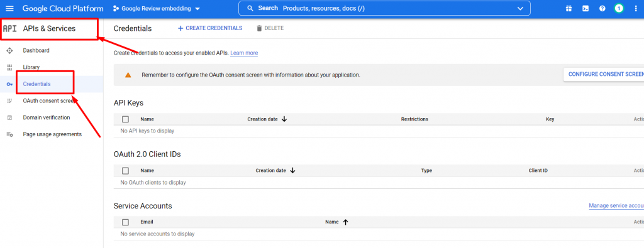Viewport: 644px width, 248px height.
Task: Toggle select-all checkbox in API Keys table
Action: coord(125,119)
